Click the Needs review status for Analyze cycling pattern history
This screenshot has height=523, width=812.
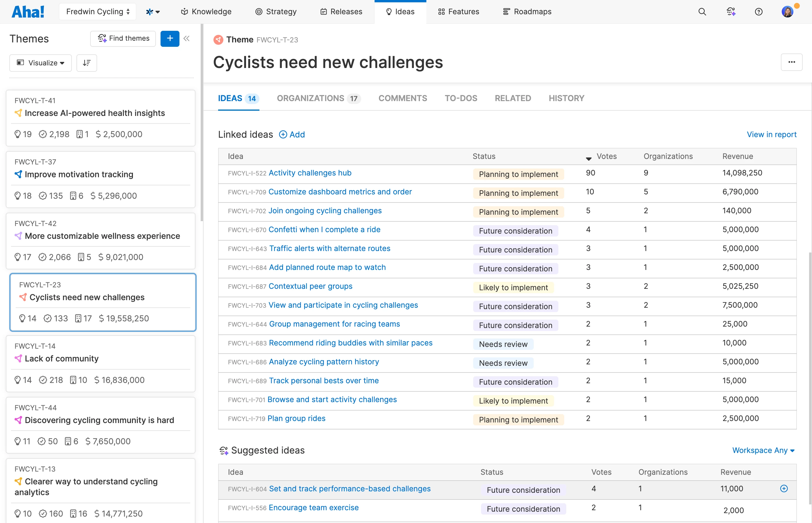pyautogui.click(x=503, y=363)
